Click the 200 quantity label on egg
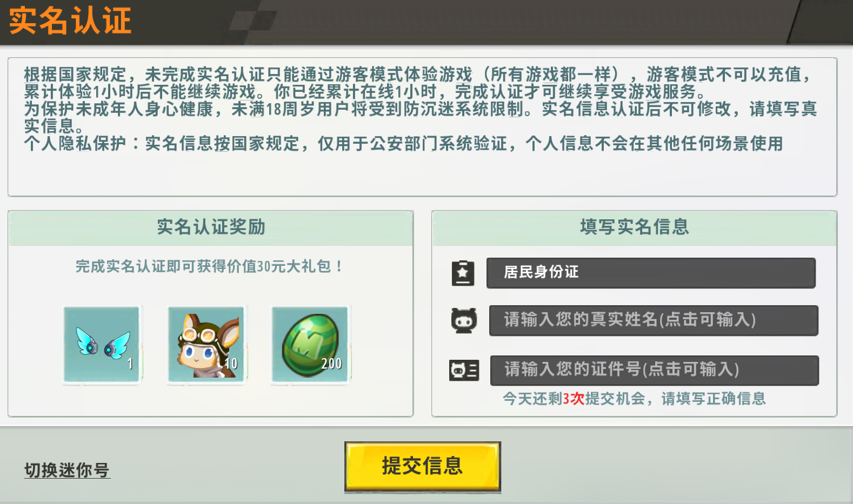The image size is (853, 504). click(x=331, y=364)
